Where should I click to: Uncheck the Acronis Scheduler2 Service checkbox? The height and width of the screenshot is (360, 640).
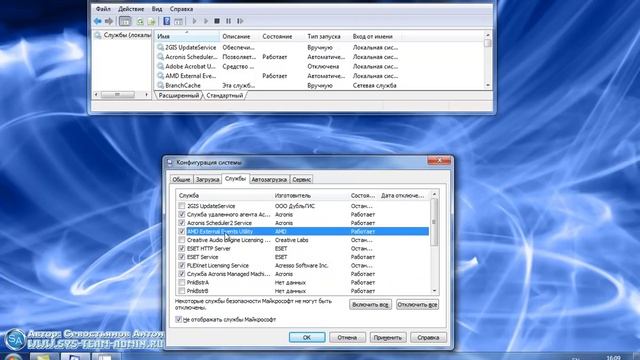coord(182,223)
